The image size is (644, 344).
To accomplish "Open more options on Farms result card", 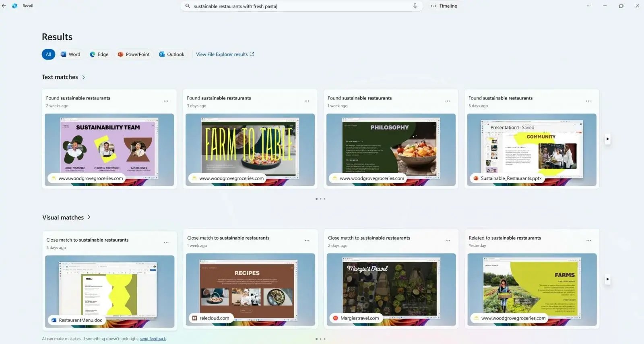I will pyautogui.click(x=588, y=241).
